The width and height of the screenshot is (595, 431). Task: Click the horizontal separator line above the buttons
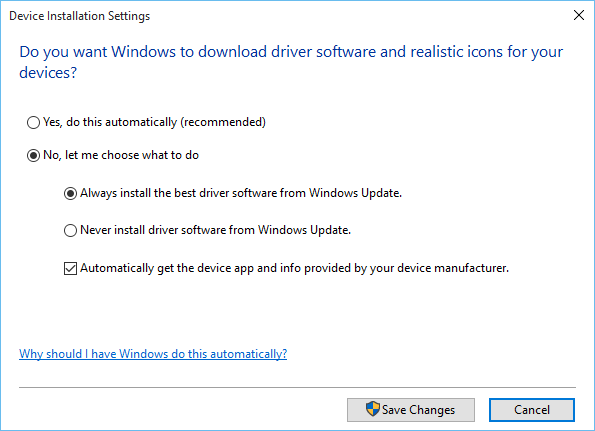click(298, 388)
